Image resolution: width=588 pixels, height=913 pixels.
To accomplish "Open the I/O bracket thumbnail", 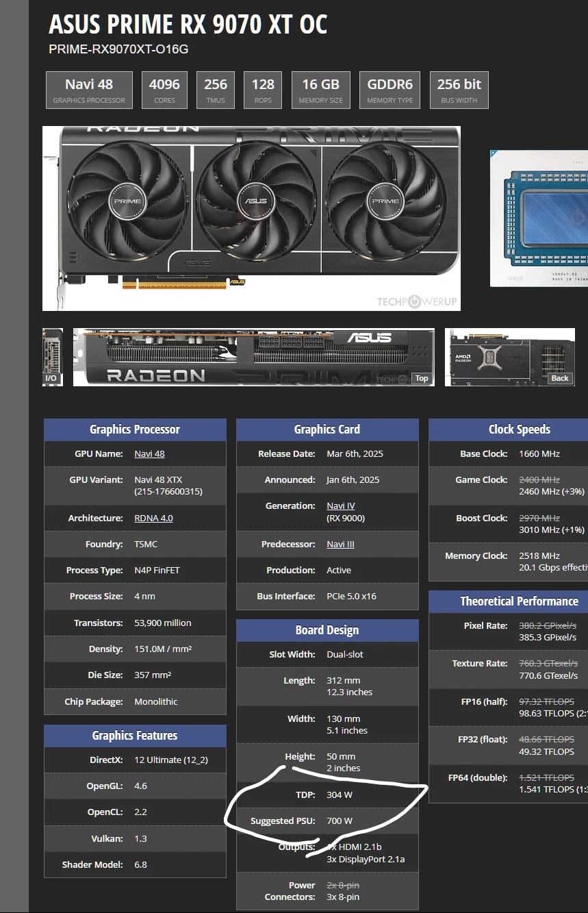I will pyautogui.click(x=53, y=357).
